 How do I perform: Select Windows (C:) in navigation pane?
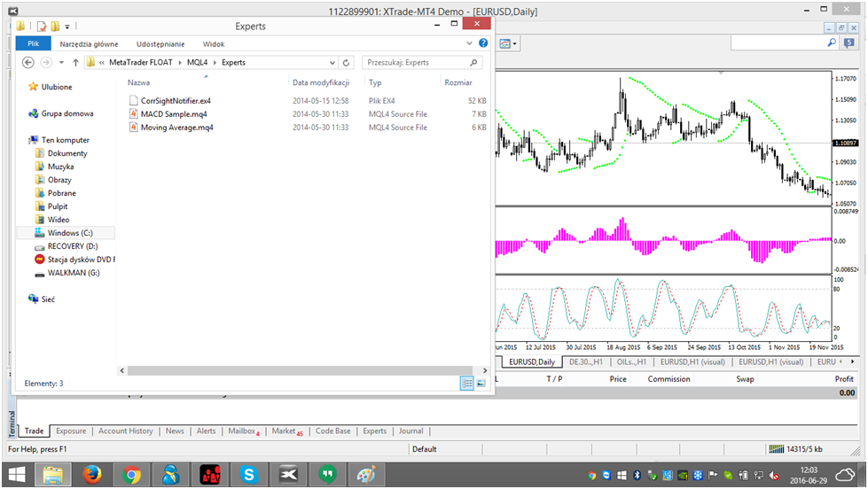click(x=70, y=233)
